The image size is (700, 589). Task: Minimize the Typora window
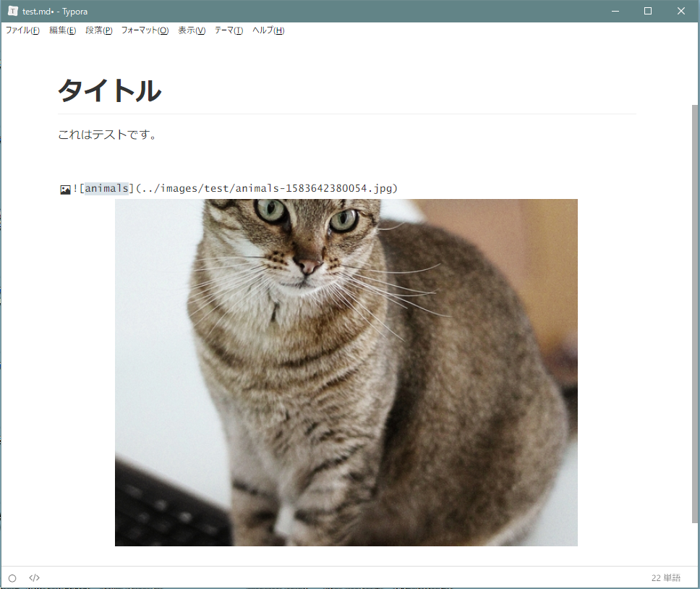point(615,11)
